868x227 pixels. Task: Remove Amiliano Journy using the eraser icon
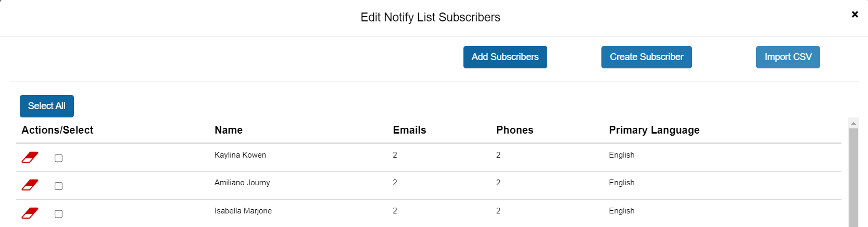tap(30, 185)
